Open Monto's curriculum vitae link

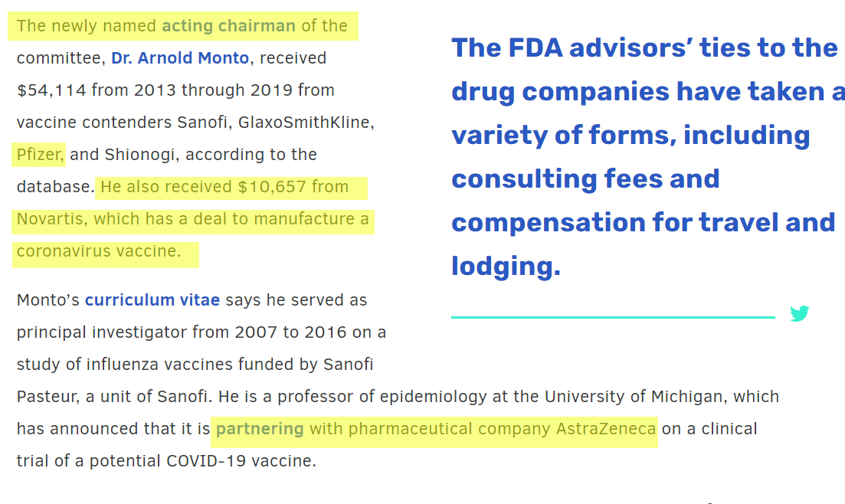152,299
